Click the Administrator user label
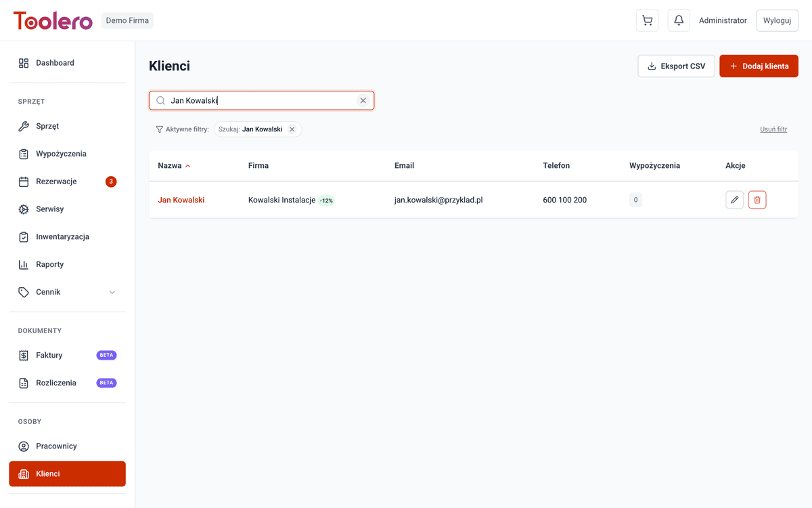Image resolution: width=812 pixels, height=508 pixels. click(723, 20)
